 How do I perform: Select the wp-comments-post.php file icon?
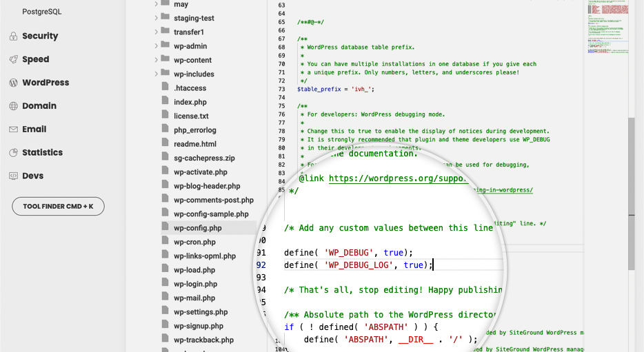[165, 198]
